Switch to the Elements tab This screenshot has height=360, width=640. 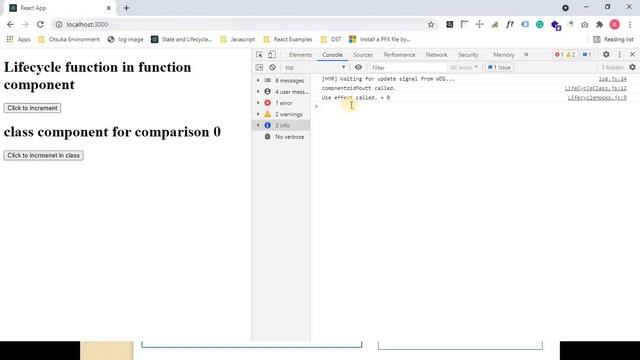click(300, 55)
